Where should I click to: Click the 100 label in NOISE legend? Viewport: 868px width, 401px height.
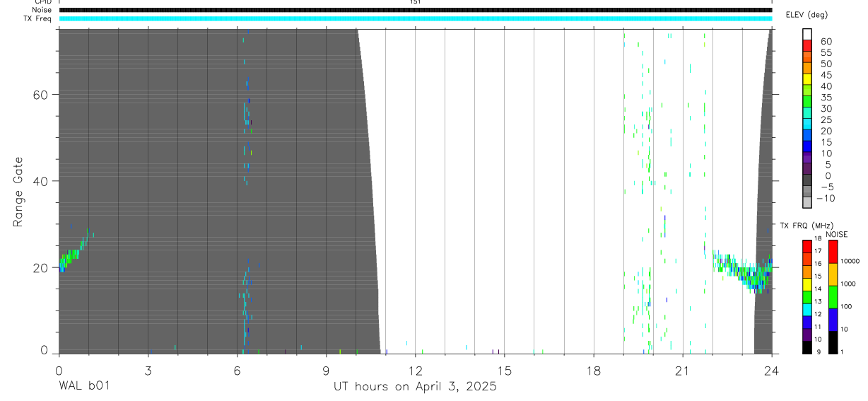point(846,306)
